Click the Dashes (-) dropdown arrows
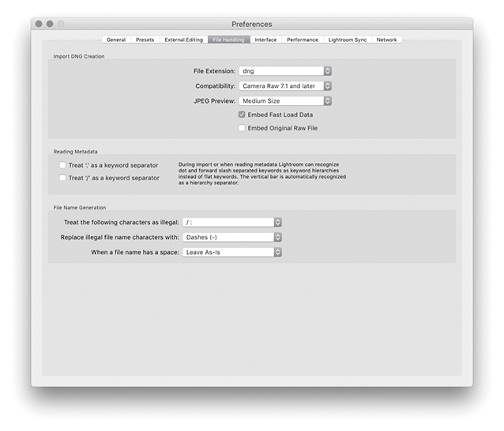504x431 pixels. [278, 237]
